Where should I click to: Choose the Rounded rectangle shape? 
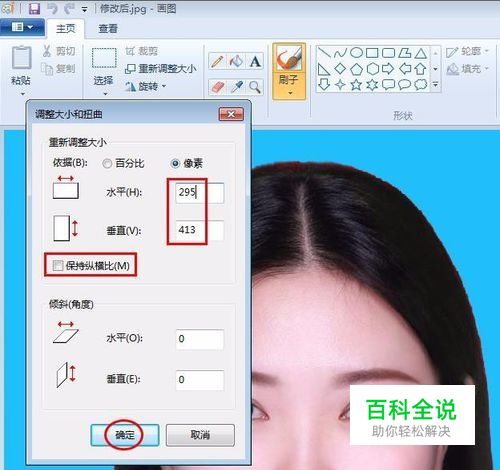pos(388,53)
